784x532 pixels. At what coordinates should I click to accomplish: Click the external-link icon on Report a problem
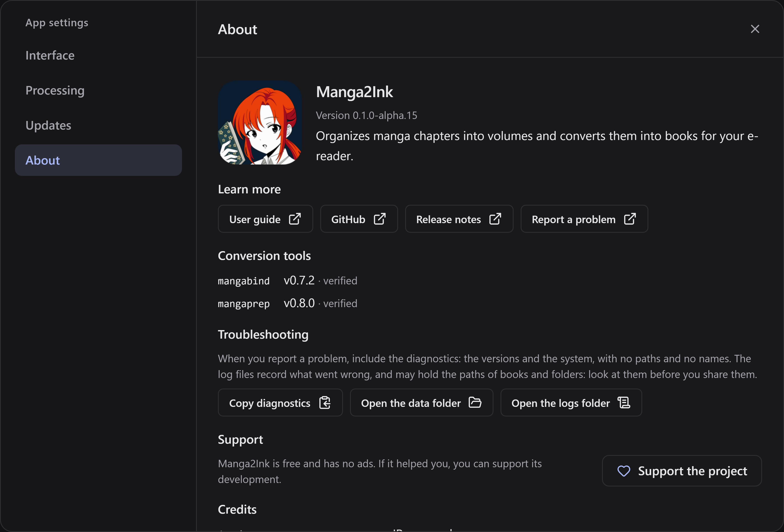click(630, 219)
